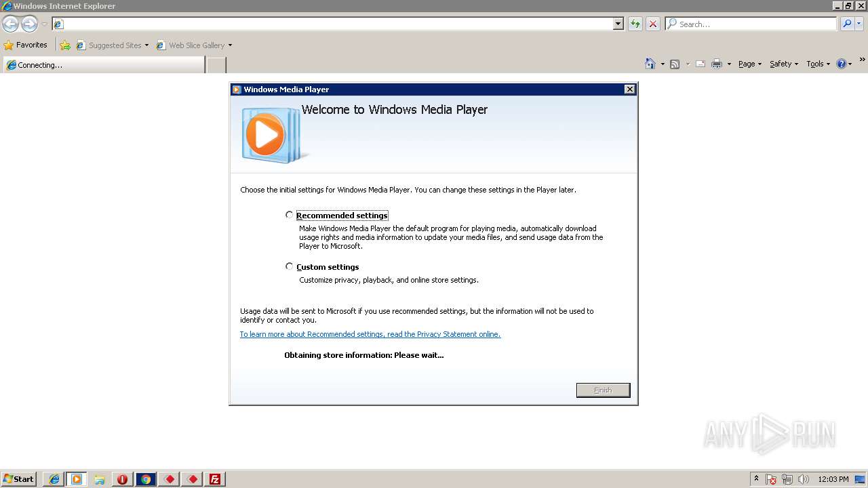This screenshot has height=488, width=868.
Task: Click the Back navigation arrow in Internet Explorer
Action: [x=10, y=24]
